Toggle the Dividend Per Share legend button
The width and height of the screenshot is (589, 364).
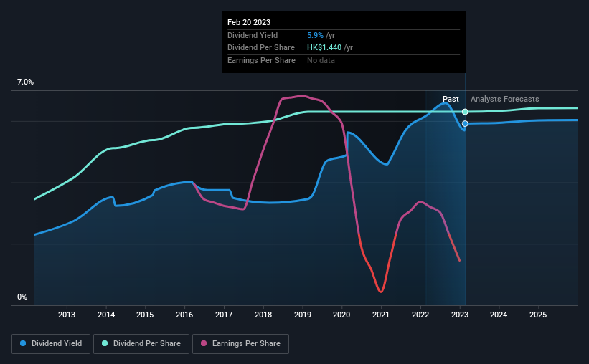(x=141, y=344)
